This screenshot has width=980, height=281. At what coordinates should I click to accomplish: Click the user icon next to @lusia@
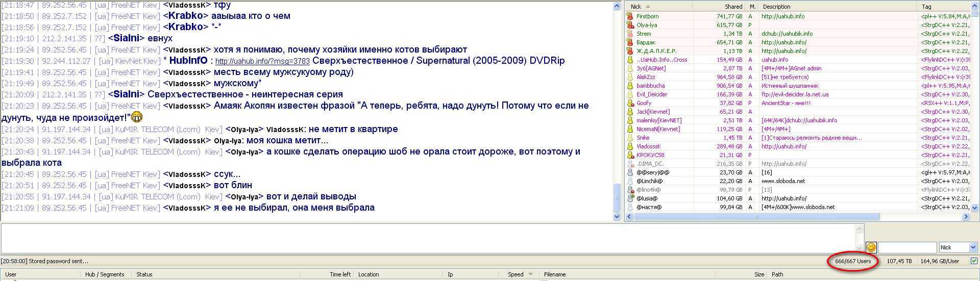point(630,198)
